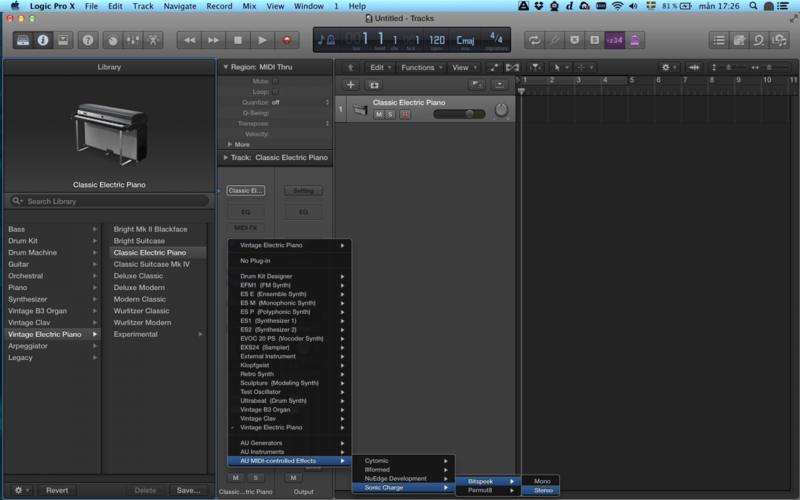Toggle the region Loop checkbox
Image resolution: width=800 pixels, height=500 pixels.
pyautogui.click(x=276, y=92)
